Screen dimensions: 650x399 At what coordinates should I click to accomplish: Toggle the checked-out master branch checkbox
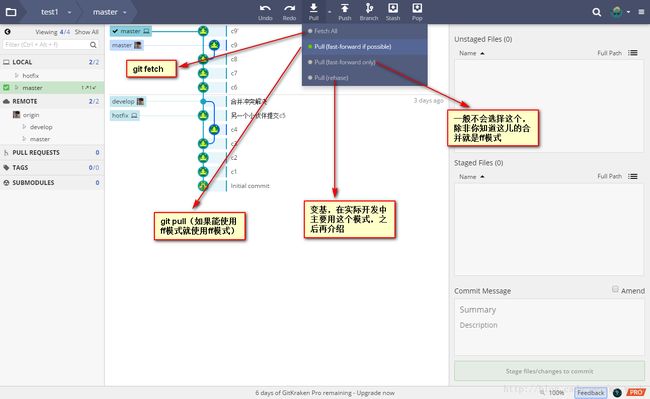(6, 87)
